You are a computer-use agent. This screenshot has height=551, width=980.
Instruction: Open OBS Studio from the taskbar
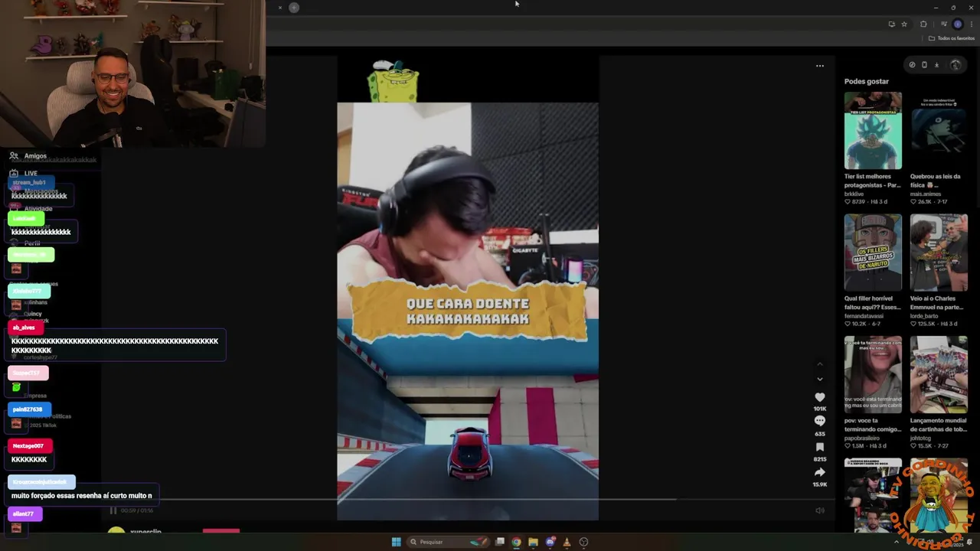tap(584, 542)
